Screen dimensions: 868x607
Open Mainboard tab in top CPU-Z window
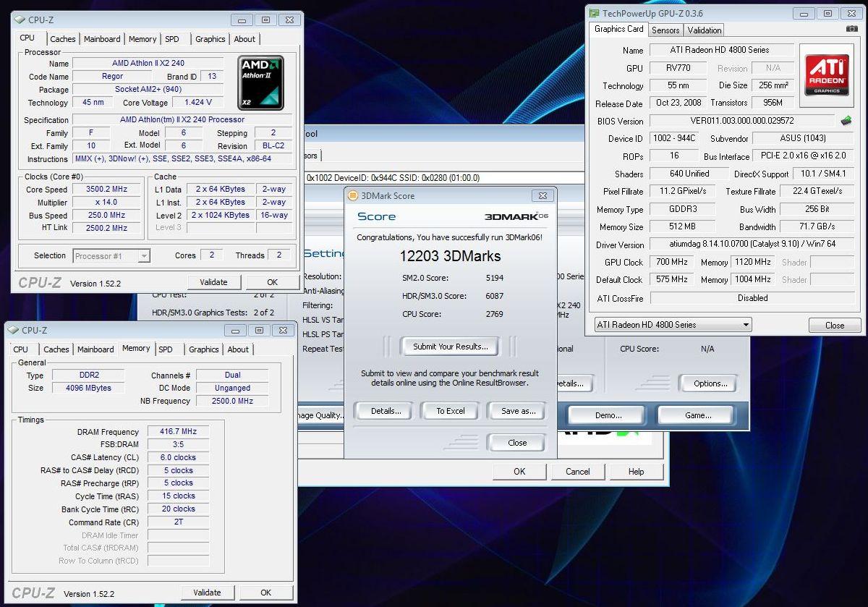[x=102, y=39]
